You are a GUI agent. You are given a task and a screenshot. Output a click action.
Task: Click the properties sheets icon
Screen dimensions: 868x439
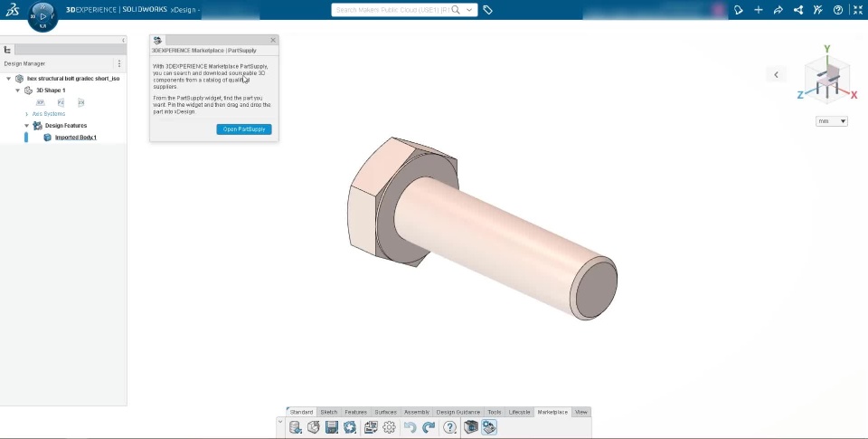point(371,427)
